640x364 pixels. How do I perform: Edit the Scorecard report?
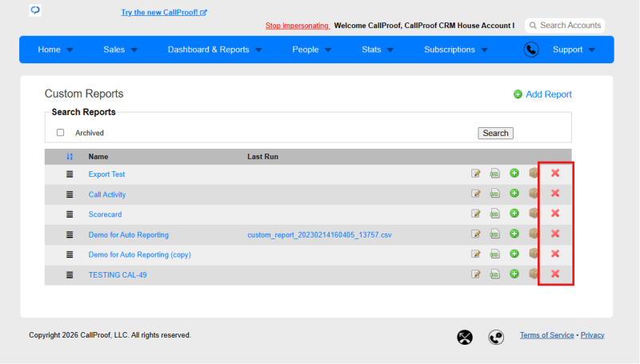[x=475, y=214]
